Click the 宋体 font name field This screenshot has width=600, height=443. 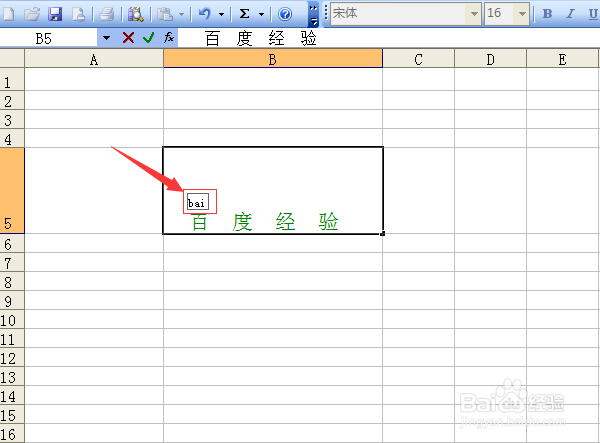click(x=399, y=14)
